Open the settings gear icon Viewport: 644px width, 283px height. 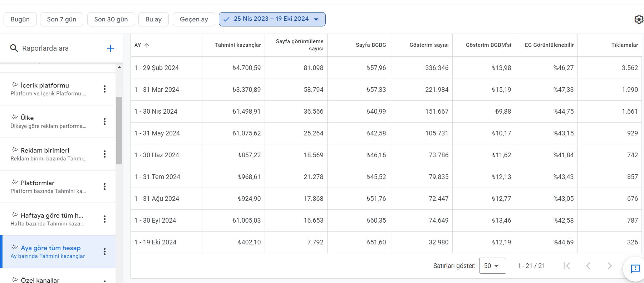639,19
